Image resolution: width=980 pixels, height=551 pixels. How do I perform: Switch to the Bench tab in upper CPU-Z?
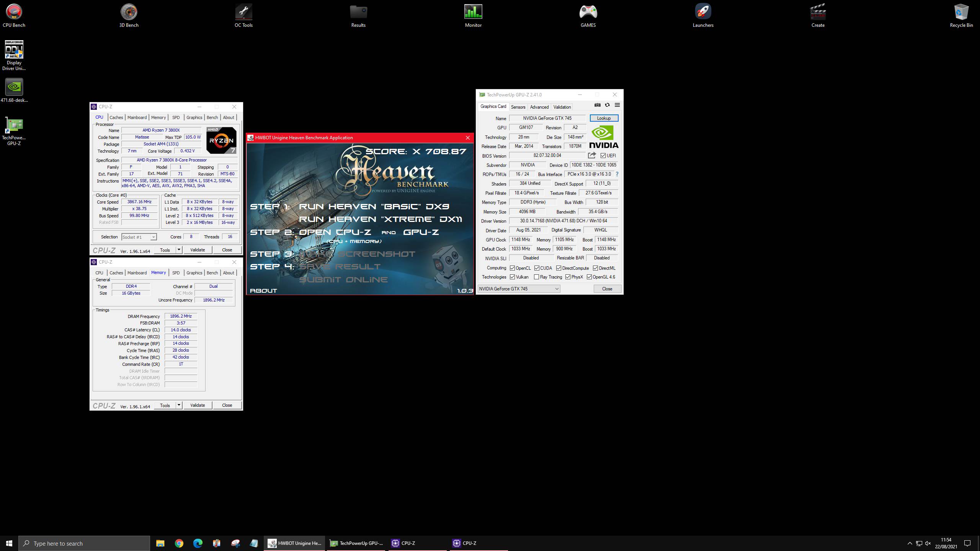pos(212,117)
